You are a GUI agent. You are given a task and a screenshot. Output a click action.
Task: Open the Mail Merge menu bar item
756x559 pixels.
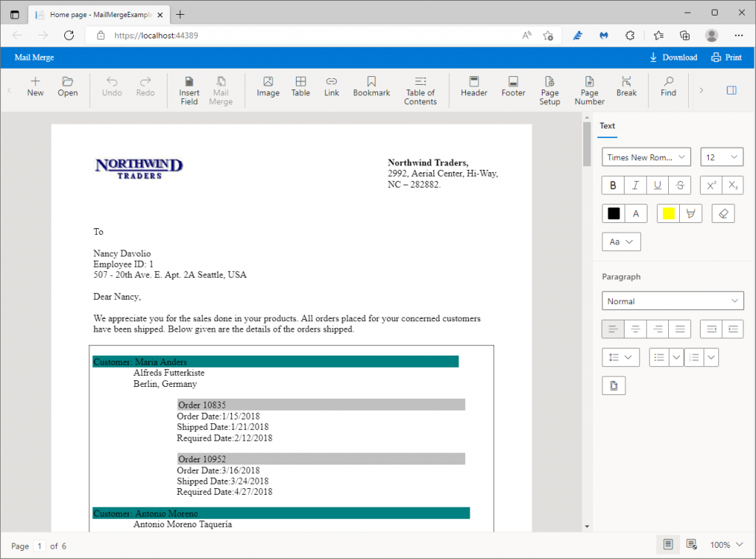pyautogui.click(x=34, y=57)
